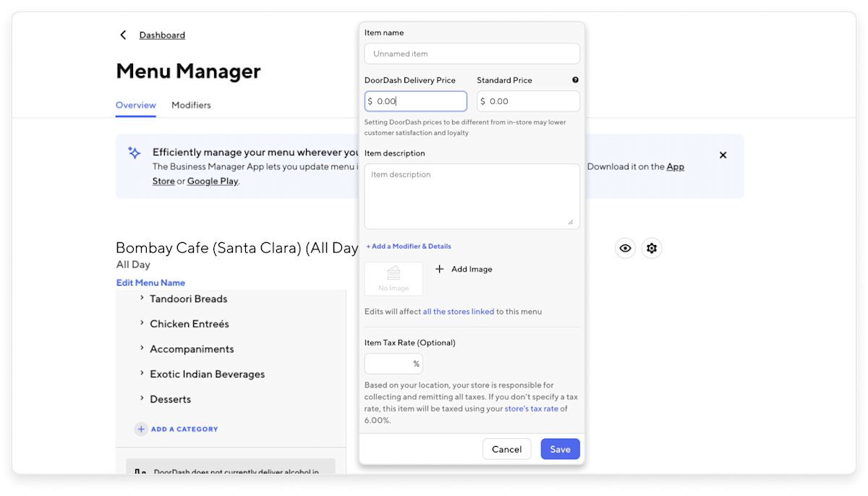Click Edit Menu Name

150,283
